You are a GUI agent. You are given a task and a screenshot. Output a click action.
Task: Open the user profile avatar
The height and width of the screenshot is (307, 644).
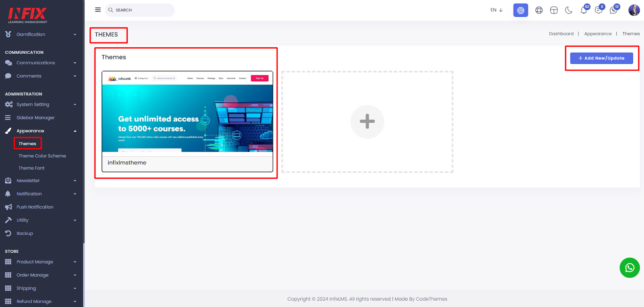[634, 10]
